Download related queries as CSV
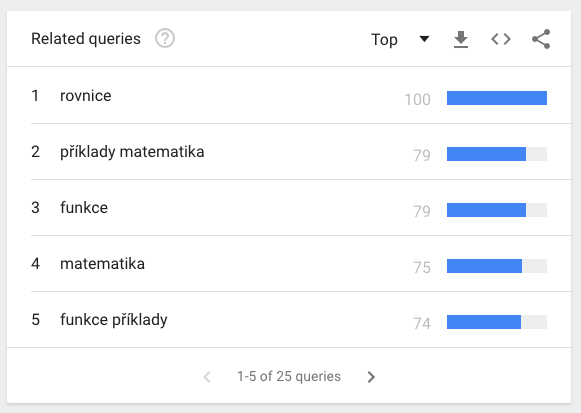The width and height of the screenshot is (581, 413). coord(461,39)
